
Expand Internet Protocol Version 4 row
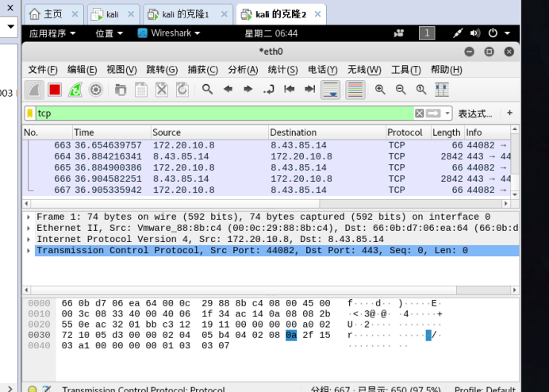(x=29, y=240)
